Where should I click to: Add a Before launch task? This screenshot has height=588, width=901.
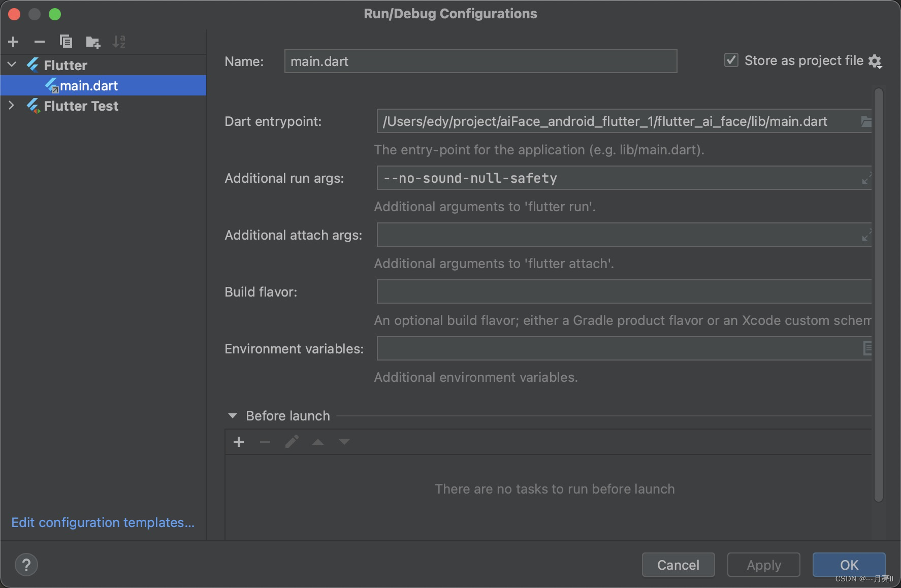coord(239,442)
